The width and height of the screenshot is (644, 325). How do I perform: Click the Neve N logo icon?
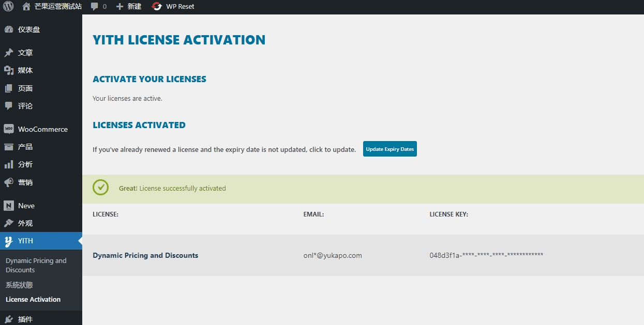(9, 206)
